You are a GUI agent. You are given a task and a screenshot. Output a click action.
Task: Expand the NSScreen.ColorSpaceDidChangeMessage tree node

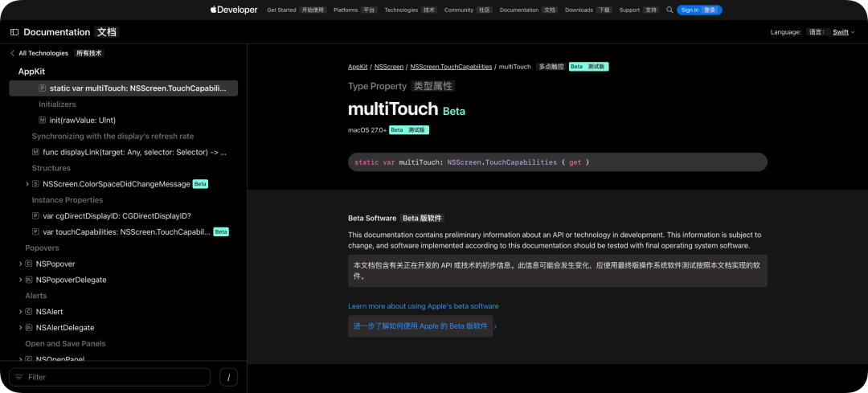coord(27,184)
